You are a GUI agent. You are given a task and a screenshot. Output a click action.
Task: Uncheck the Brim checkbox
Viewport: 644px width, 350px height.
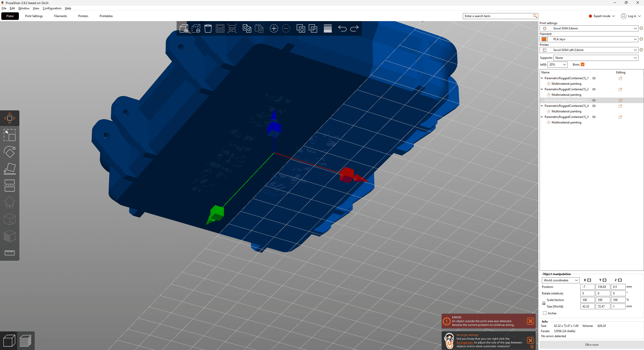(583, 65)
